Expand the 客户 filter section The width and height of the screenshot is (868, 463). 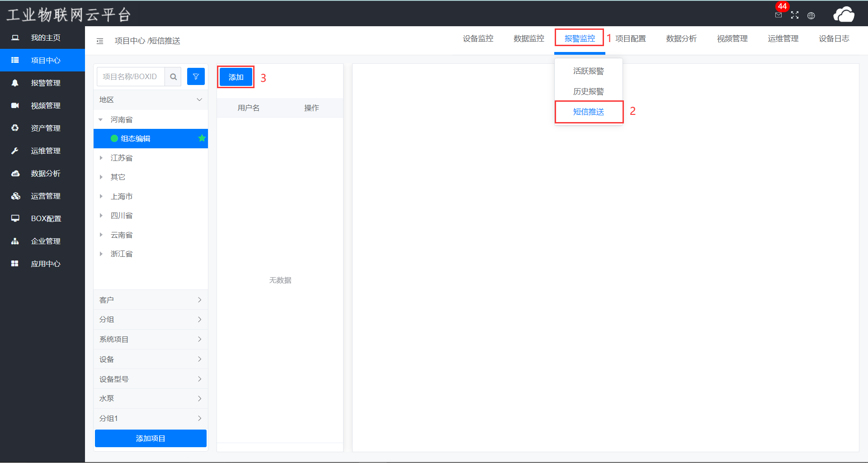point(151,300)
